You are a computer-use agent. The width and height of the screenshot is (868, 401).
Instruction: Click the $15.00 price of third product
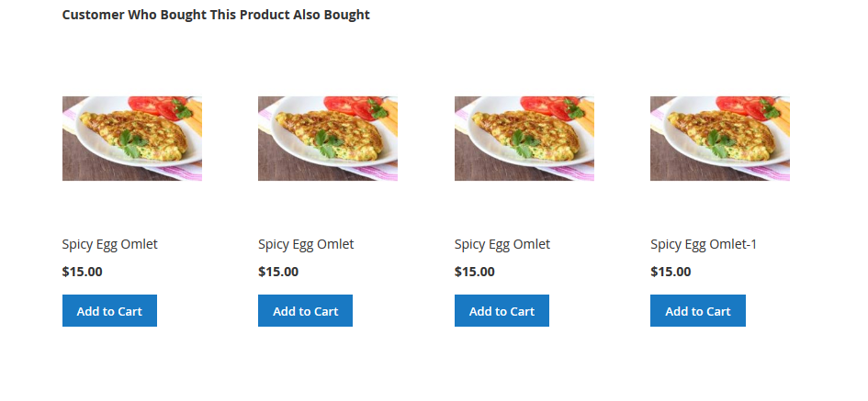point(474,272)
